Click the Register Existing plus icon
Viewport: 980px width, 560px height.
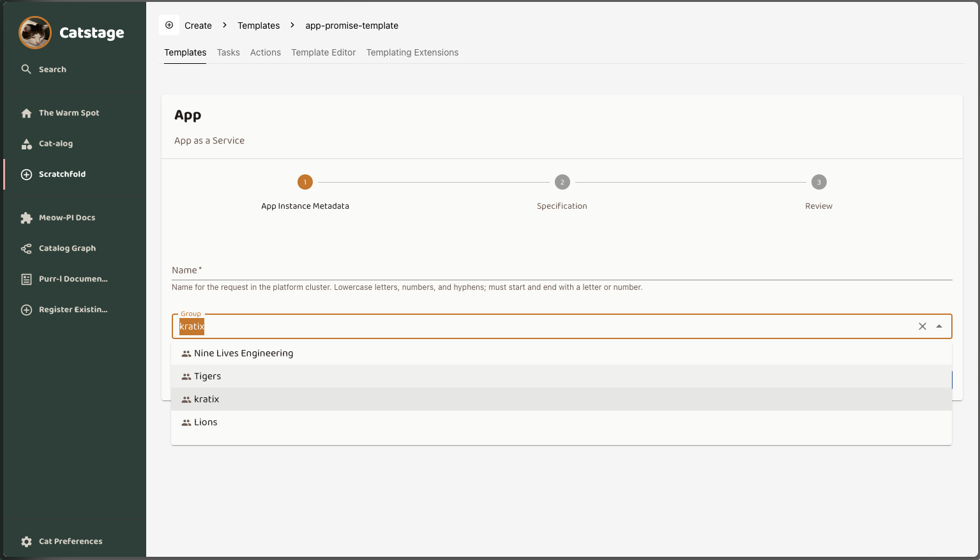26,310
